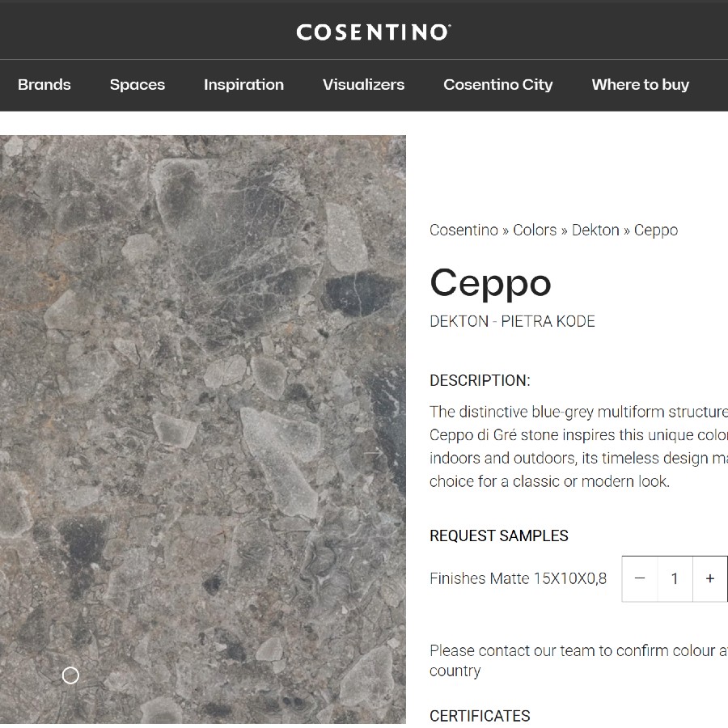728x728 pixels.
Task: Open the Brands menu
Action: click(x=44, y=84)
